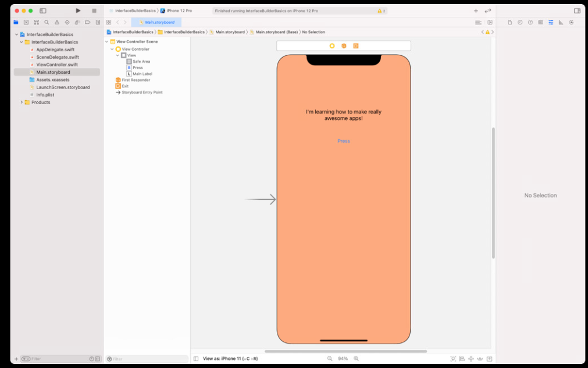Select First Responder in outline
The image size is (588, 368).
click(x=136, y=80)
